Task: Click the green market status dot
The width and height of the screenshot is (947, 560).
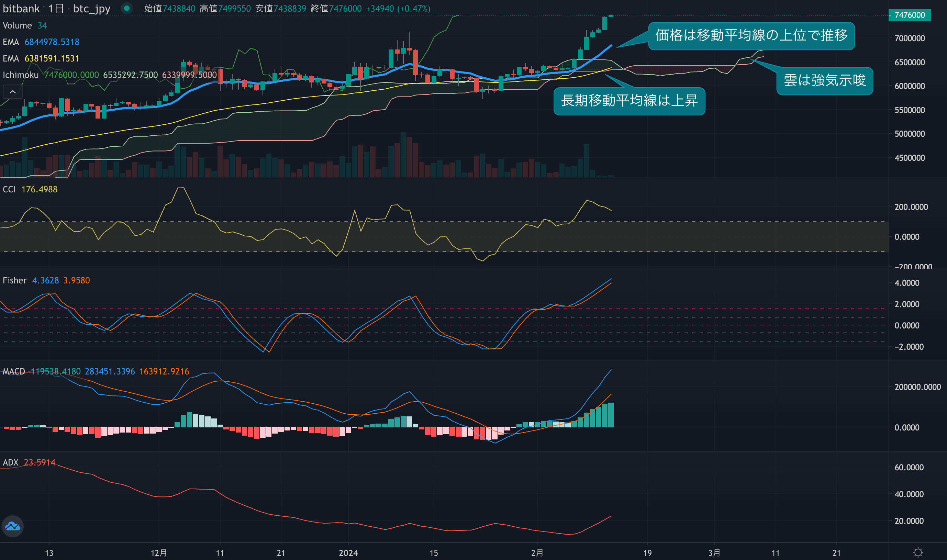Action: pyautogui.click(x=127, y=8)
